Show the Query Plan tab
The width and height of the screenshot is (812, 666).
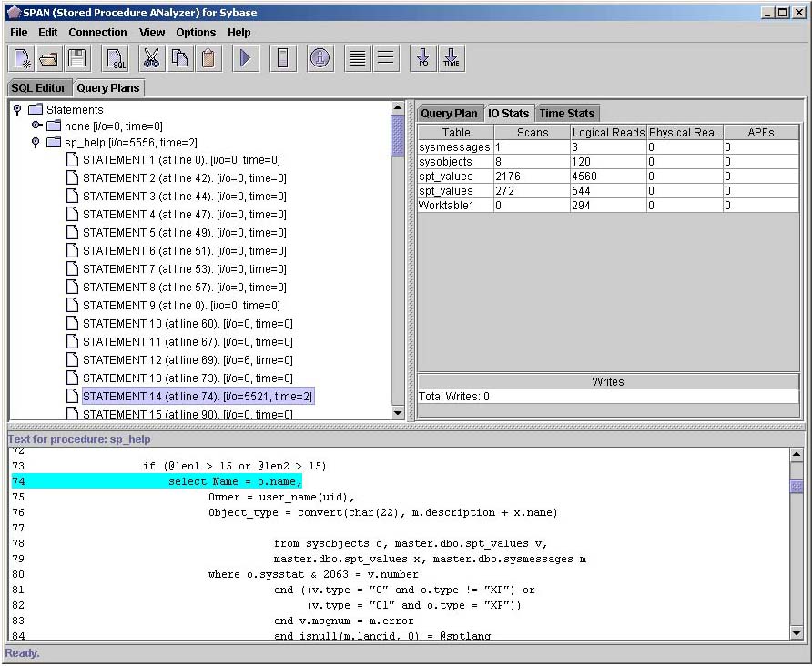coord(449,114)
